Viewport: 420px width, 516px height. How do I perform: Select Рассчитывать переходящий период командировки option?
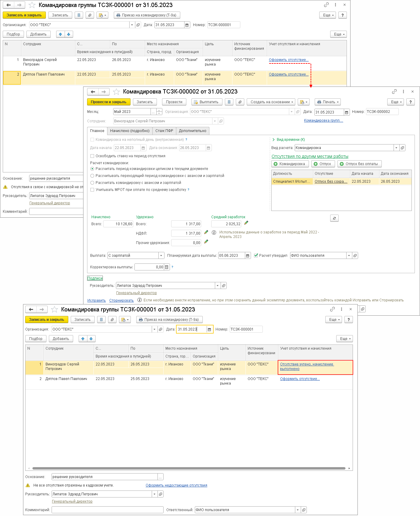coord(92,176)
